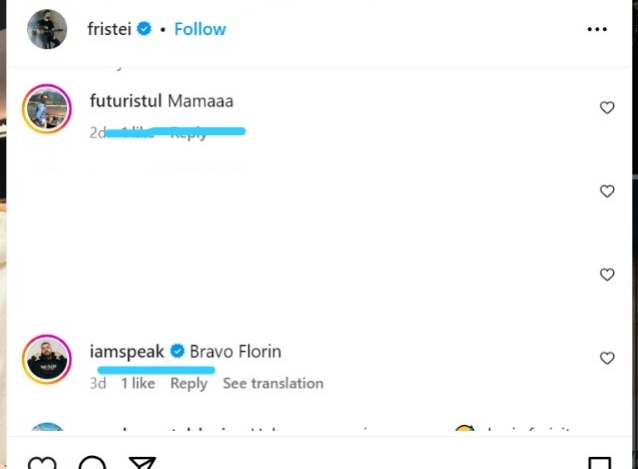This screenshot has height=469, width=638.
Task: Open futuristul's profile avatar
Action: click(x=47, y=109)
